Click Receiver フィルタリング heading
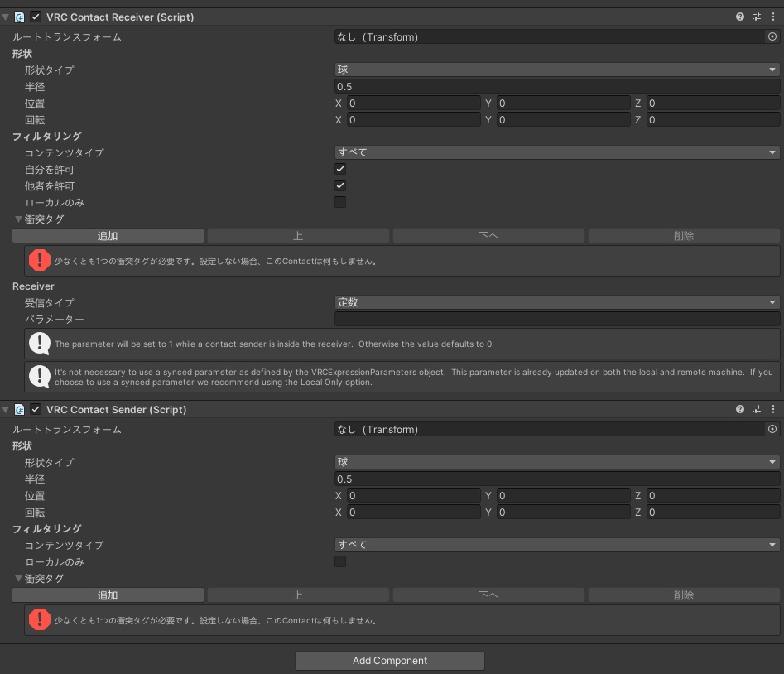This screenshot has width=784, height=674. (x=47, y=136)
